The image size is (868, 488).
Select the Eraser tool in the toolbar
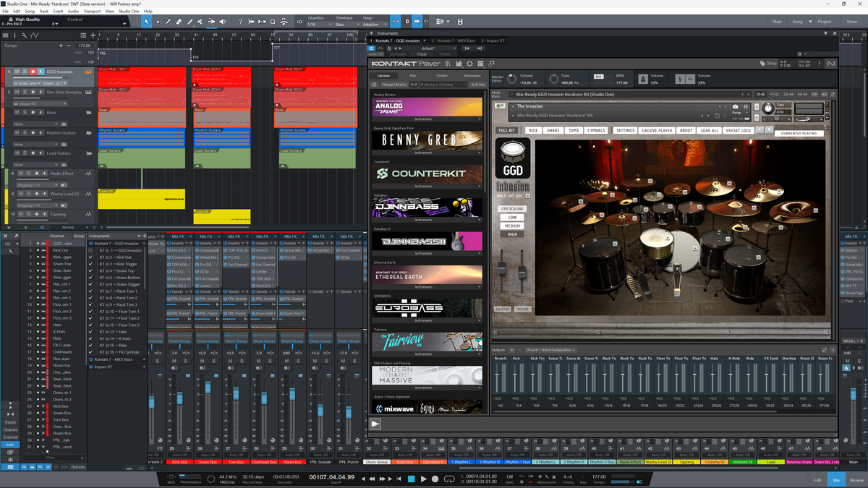pyautogui.click(x=179, y=21)
